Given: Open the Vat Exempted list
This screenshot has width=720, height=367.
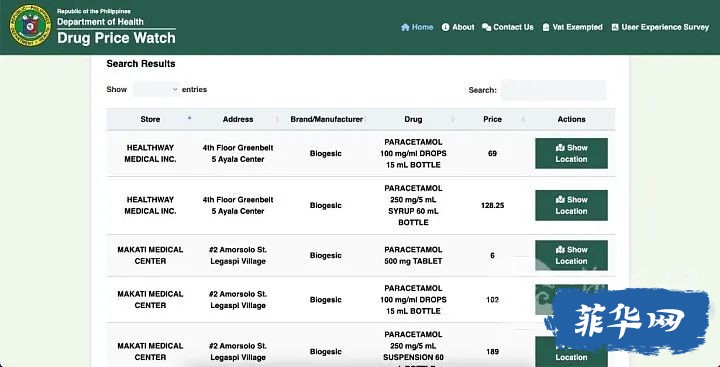Looking at the screenshot, I should [572, 27].
